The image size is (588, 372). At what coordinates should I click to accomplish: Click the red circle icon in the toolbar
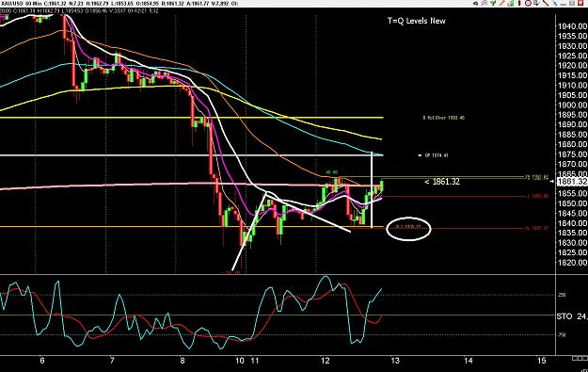point(528,4)
